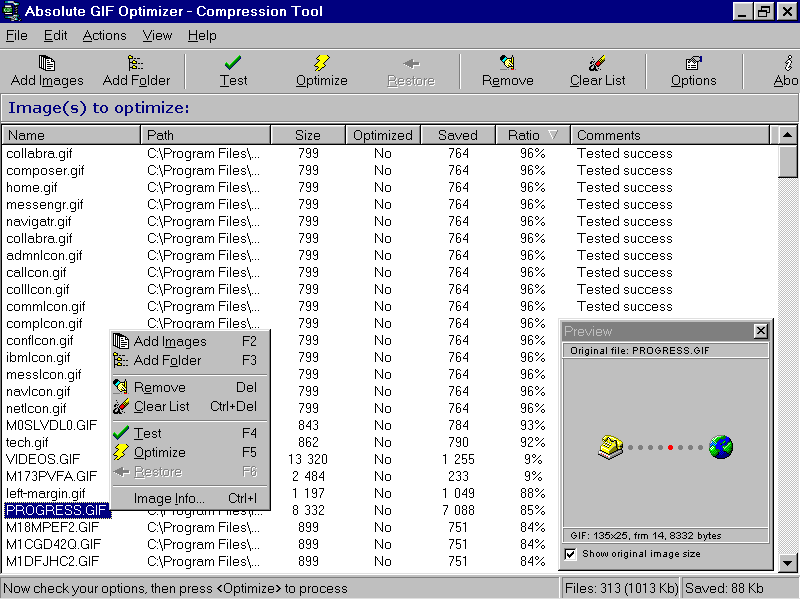The height and width of the screenshot is (600, 800).
Task: Click the Ratio column sort arrow
Action: click(551, 133)
